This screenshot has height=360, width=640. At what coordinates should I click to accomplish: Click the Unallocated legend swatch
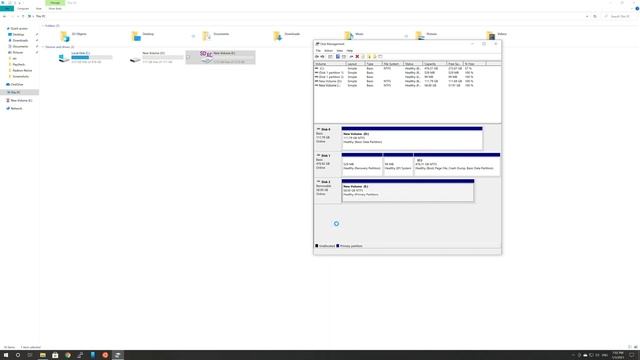[316, 246]
